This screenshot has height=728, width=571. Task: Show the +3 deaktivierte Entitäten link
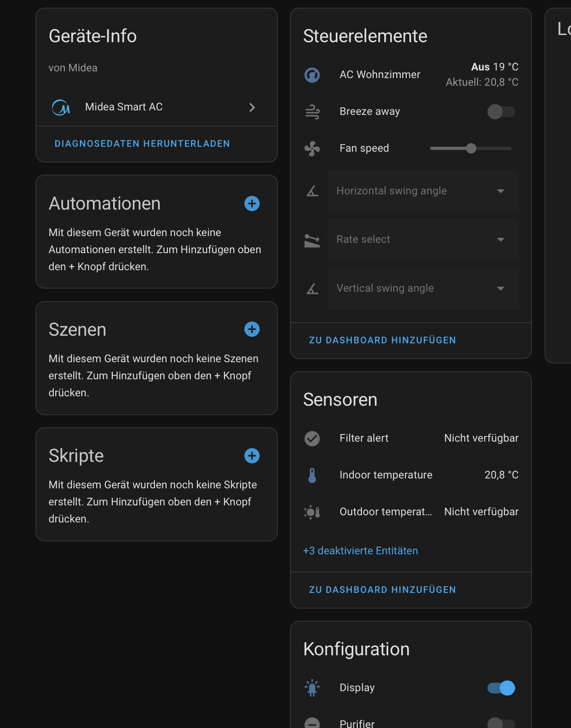360,551
